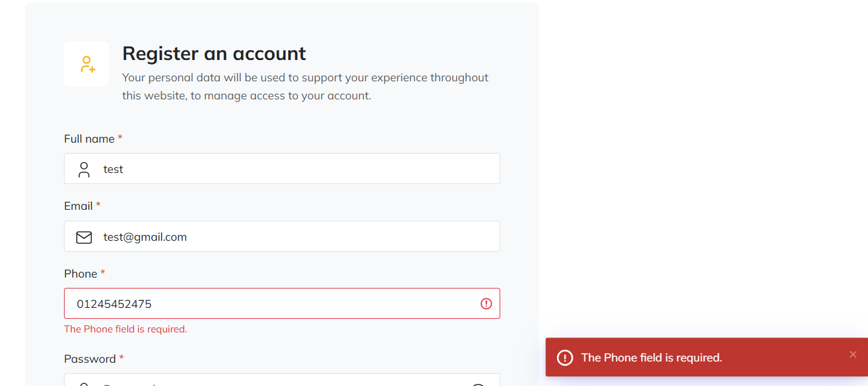Click the personal data description paragraph

305,86
